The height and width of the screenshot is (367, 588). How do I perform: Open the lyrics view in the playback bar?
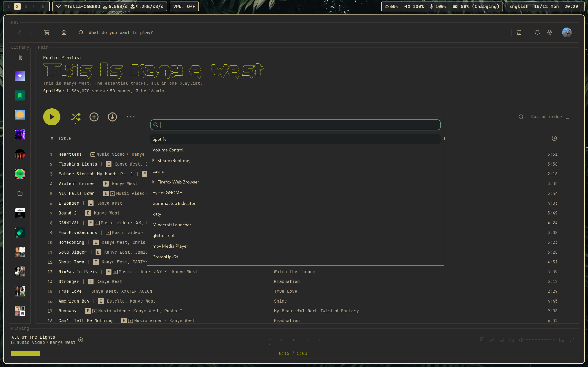pos(492,340)
